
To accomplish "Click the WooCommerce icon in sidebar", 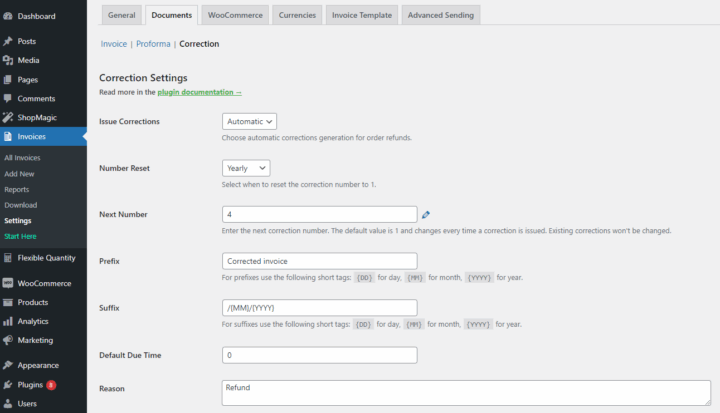I will click(8, 283).
